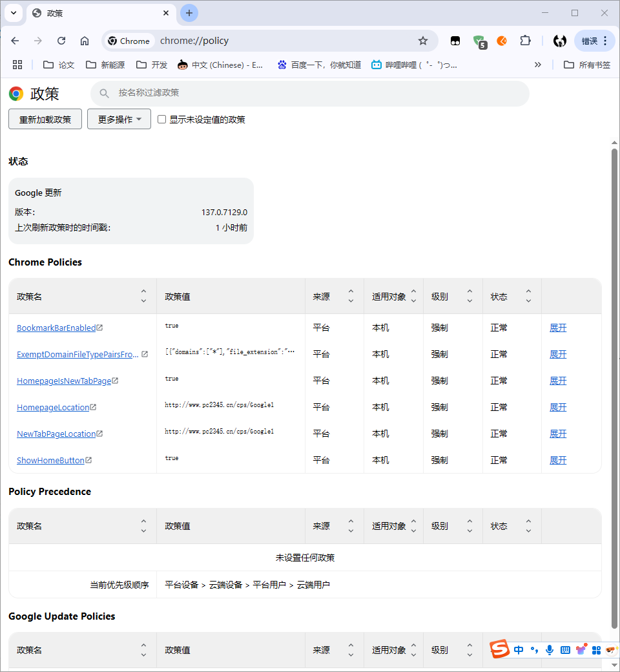The width and height of the screenshot is (620, 672).
Task: Open the tab search dropdown chevron
Action: [x=14, y=13]
